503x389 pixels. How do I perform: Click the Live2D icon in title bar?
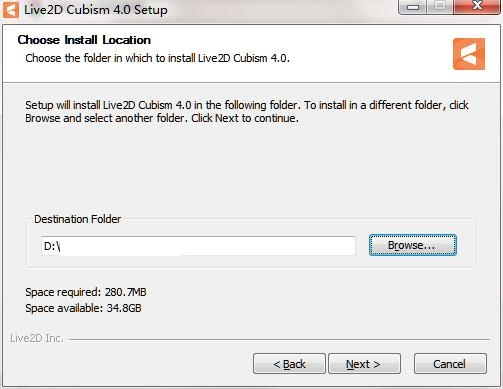tap(11, 10)
